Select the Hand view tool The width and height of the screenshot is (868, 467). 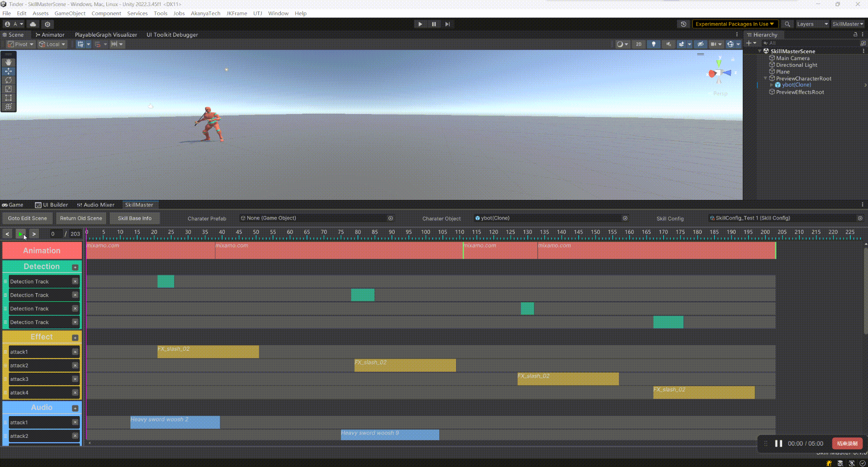[8, 62]
